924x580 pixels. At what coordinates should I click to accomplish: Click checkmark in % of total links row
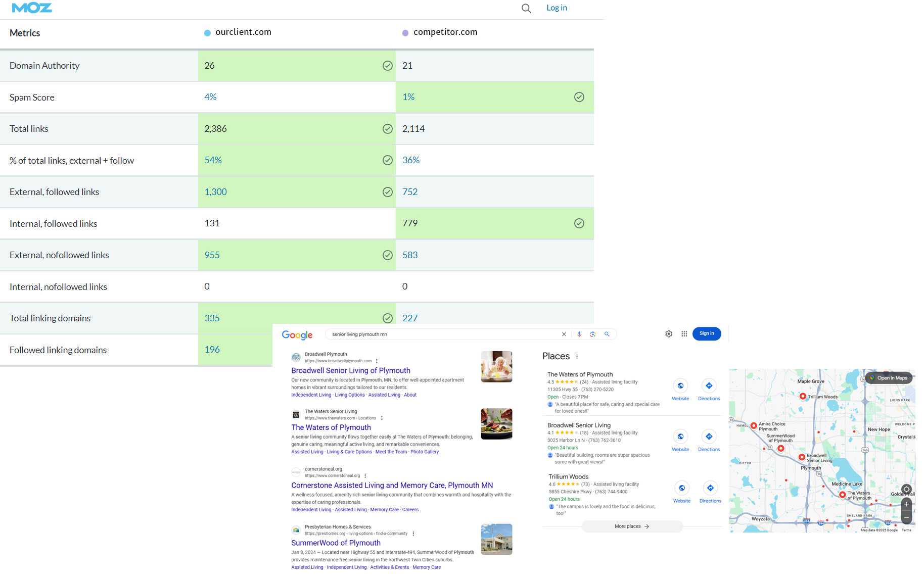point(388,160)
